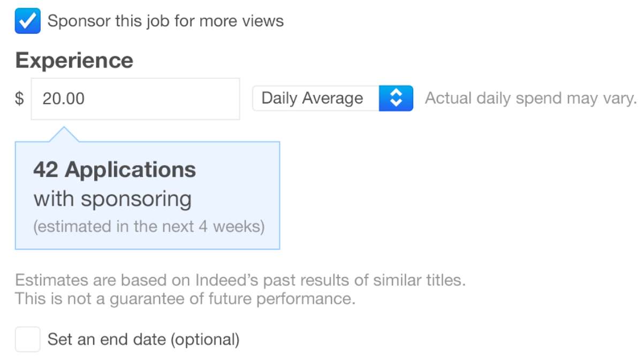644x358 pixels.
Task: Click the dollar sign symbol beside the budget field
Action: click(x=19, y=98)
